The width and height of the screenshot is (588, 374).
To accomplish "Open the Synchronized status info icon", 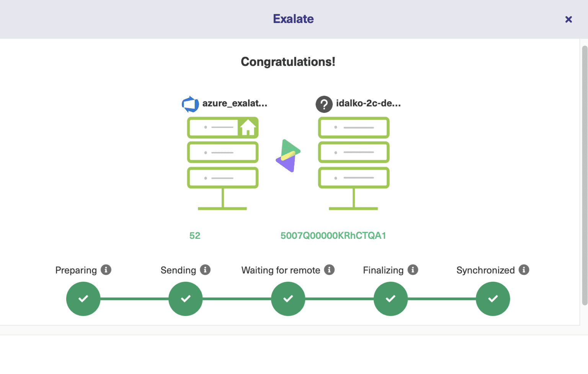I will [523, 270].
